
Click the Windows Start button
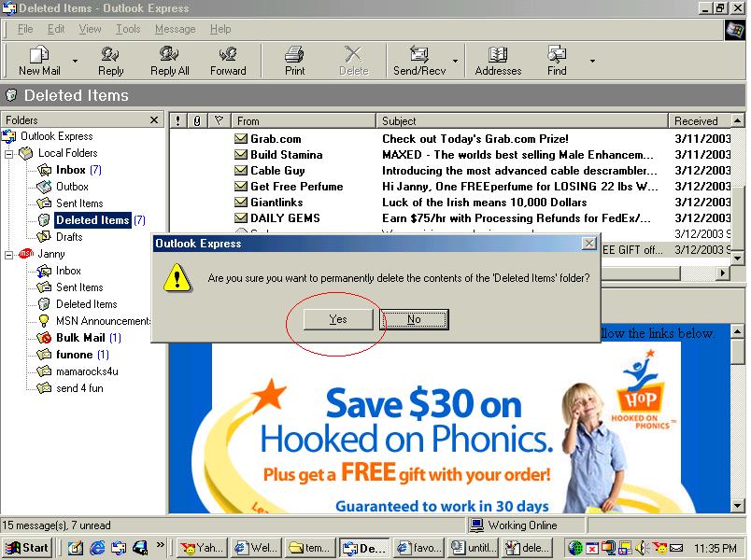tap(27, 548)
